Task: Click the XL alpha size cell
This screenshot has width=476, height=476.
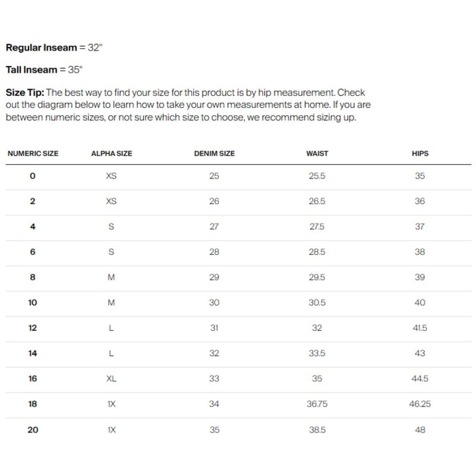Action: [x=111, y=378]
